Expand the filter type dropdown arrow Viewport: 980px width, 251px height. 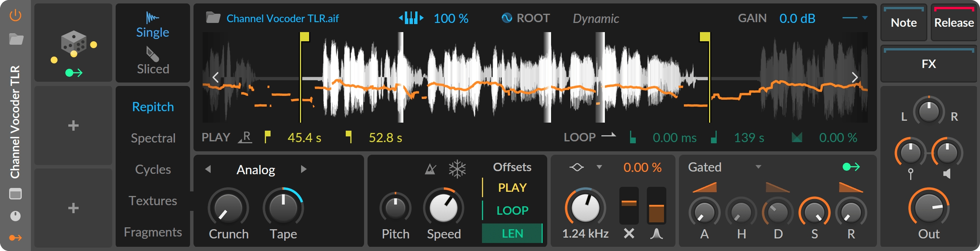coord(599,167)
